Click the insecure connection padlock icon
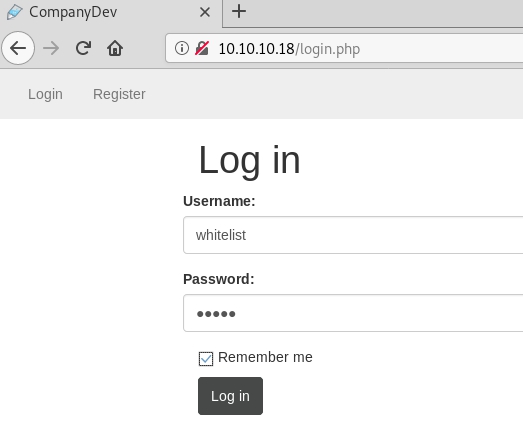The height and width of the screenshot is (431, 523). [202, 48]
